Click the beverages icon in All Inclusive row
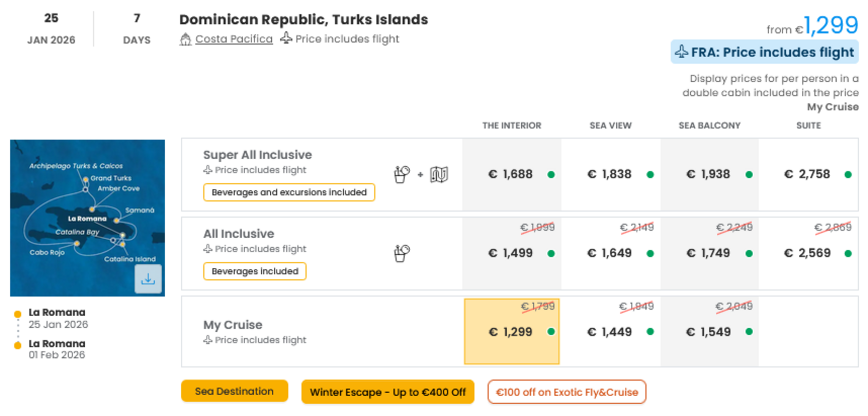 [402, 254]
